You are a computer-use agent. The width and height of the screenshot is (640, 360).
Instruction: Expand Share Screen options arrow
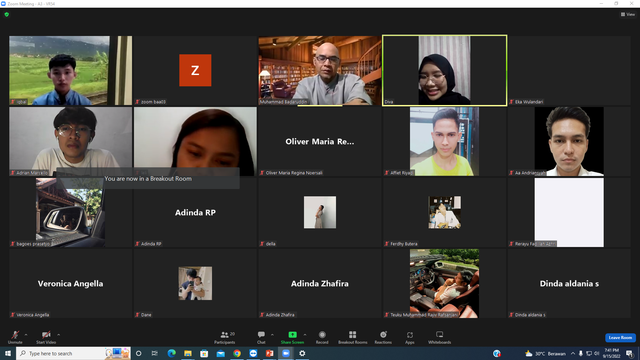[x=305, y=335]
